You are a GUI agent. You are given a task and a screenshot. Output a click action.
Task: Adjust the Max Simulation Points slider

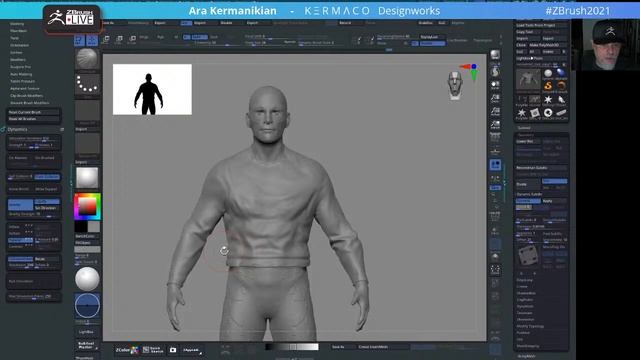34,297
